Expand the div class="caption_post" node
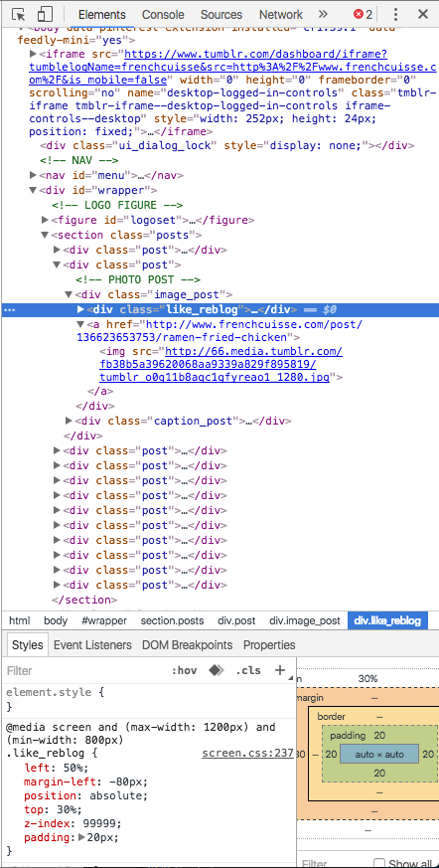This screenshot has width=439, height=868. click(x=69, y=421)
